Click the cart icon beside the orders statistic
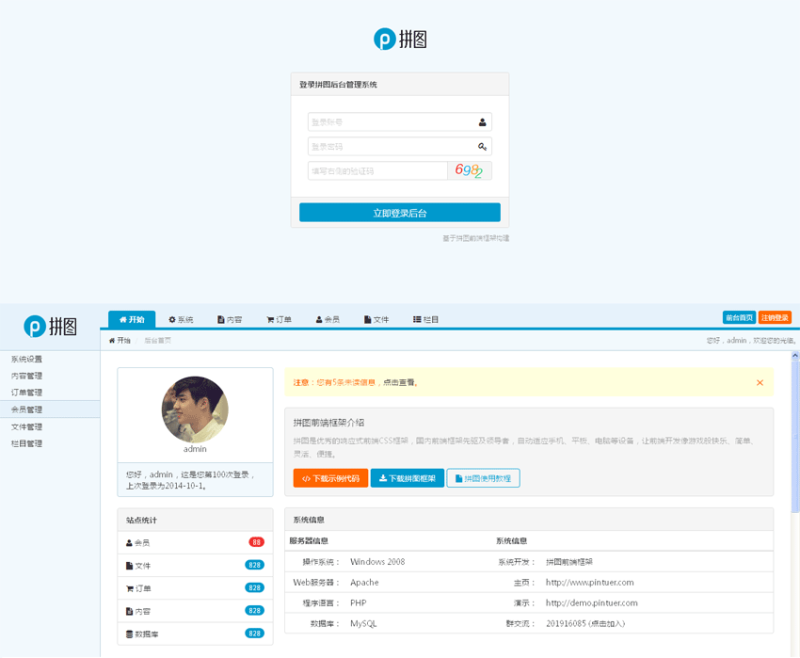This screenshot has height=658, width=800. (x=128, y=587)
